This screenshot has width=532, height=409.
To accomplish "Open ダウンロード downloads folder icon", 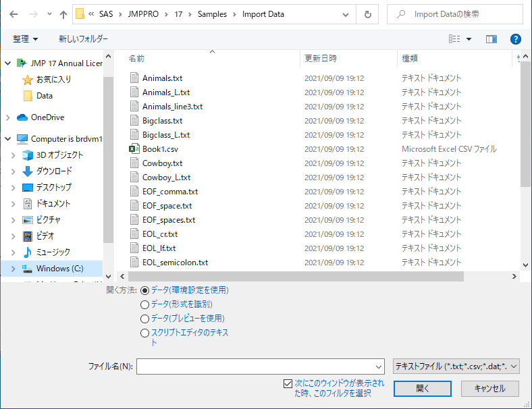I will [x=28, y=171].
